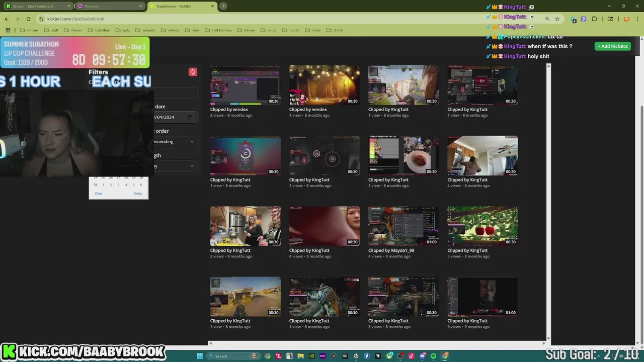The height and width of the screenshot is (362, 644).
Task: Close the Stream - Kick Dashboard tab
Action: click(68, 6)
